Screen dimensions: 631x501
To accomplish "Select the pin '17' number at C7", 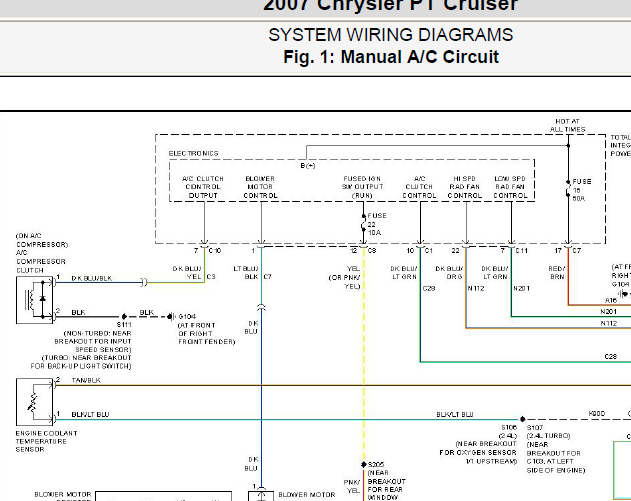I will (558, 251).
